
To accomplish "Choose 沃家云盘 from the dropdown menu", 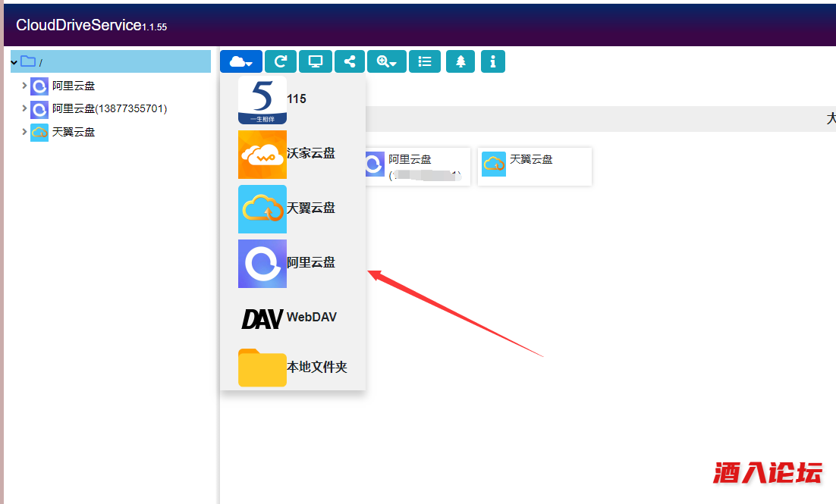I will coord(293,154).
